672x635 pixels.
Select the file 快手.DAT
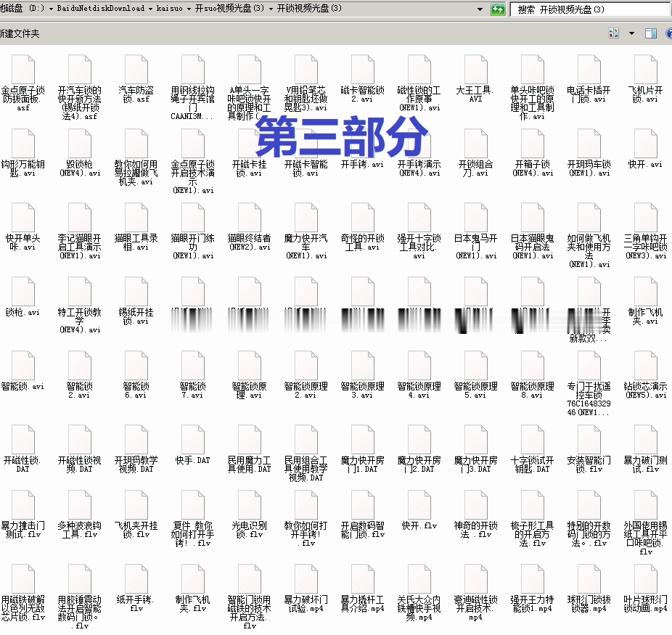coord(193,446)
